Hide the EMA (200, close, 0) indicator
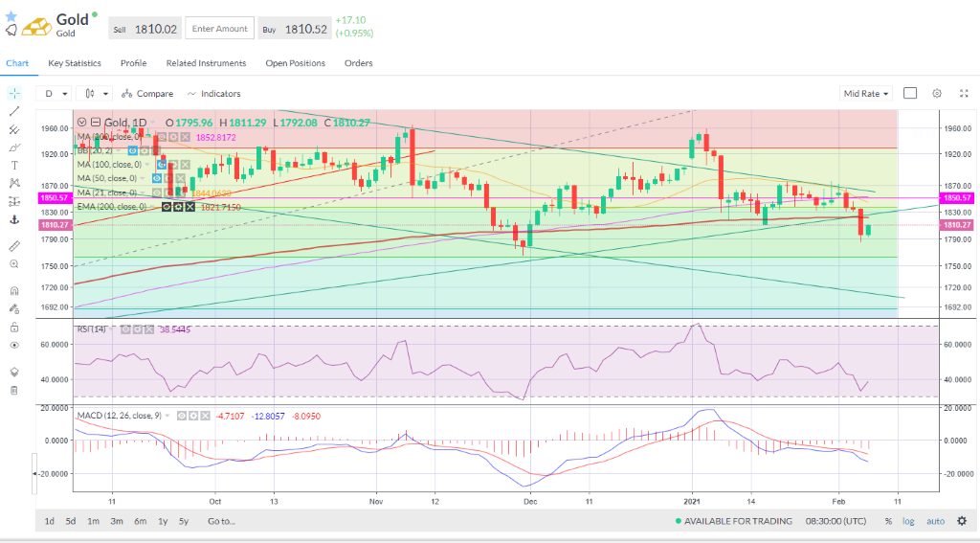Screen dimensions: 980x543 tap(167, 207)
